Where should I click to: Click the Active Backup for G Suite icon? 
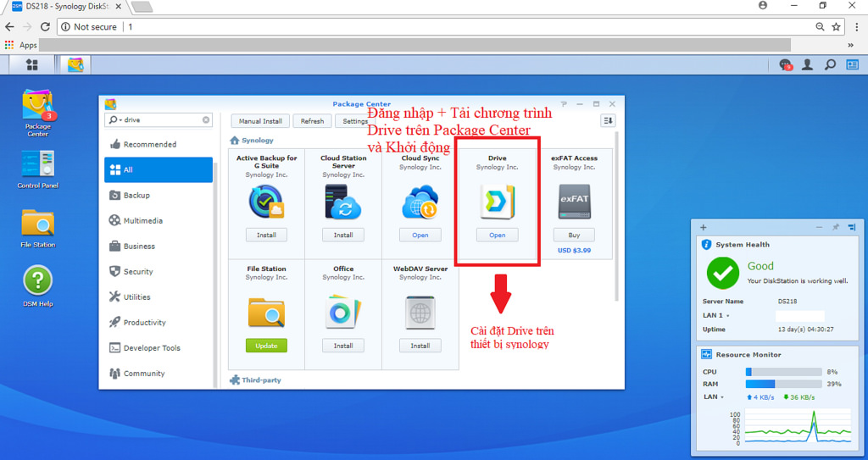coord(266,202)
